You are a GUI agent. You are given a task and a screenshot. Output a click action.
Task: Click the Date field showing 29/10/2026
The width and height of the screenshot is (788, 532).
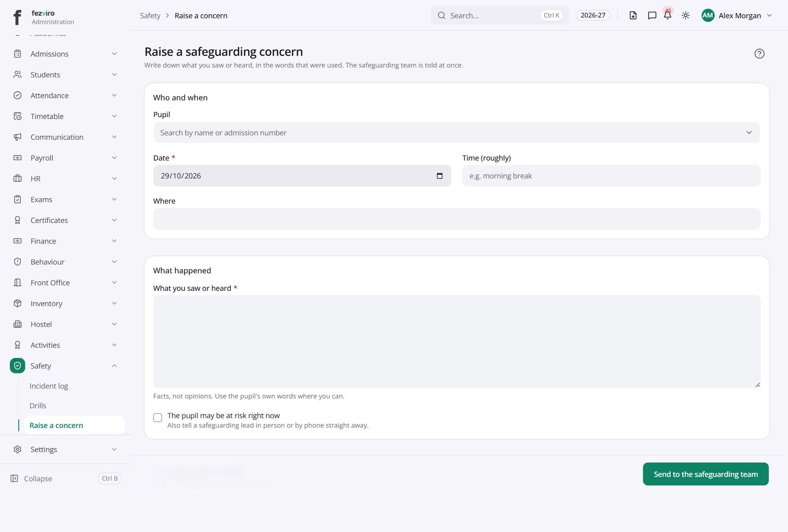point(302,176)
